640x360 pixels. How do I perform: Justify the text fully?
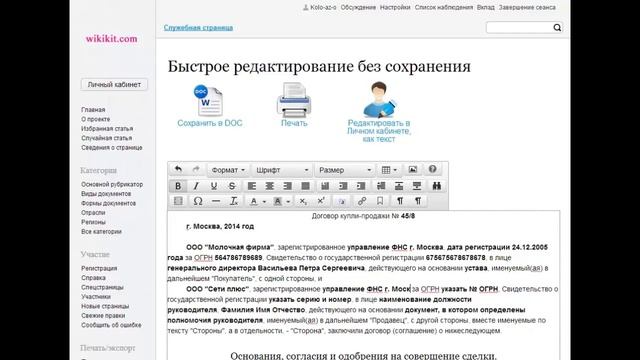[x=305, y=186]
